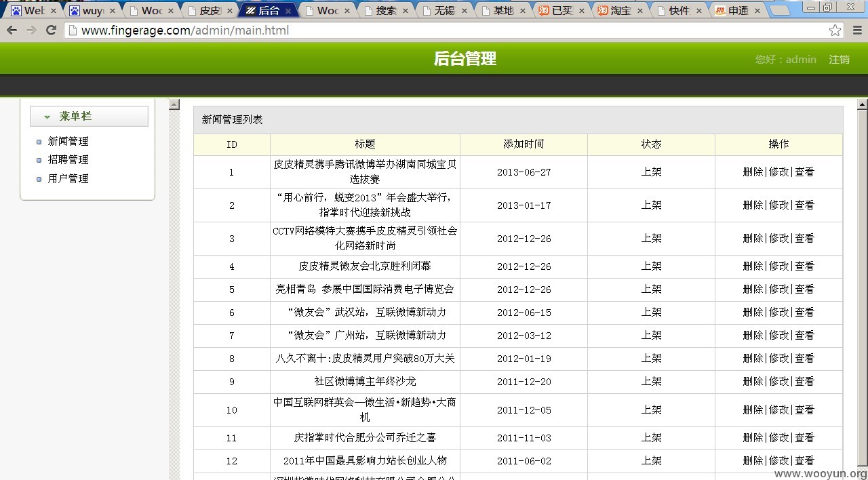868x480 pixels.
Task: Switch to the 快件 browser tab
Action: click(679, 11)
